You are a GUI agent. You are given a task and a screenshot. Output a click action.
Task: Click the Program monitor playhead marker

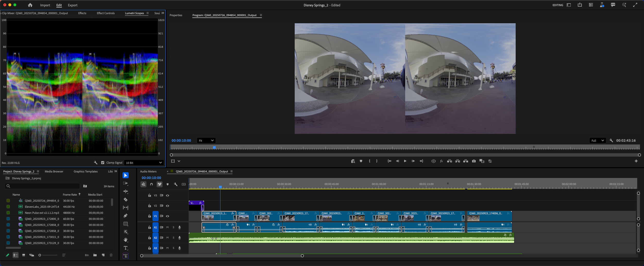point(214,148)
